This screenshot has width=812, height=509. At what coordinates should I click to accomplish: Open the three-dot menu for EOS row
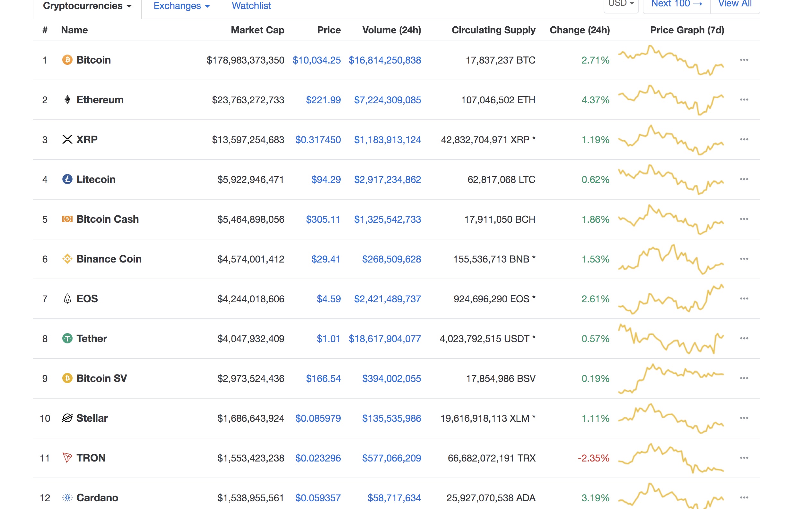[744, 298]
